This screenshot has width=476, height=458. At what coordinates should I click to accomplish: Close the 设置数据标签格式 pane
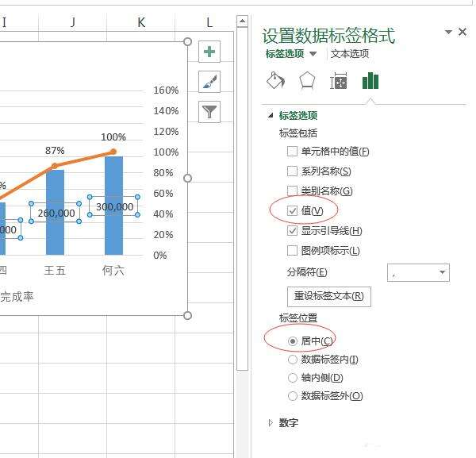tap(463, 32)
